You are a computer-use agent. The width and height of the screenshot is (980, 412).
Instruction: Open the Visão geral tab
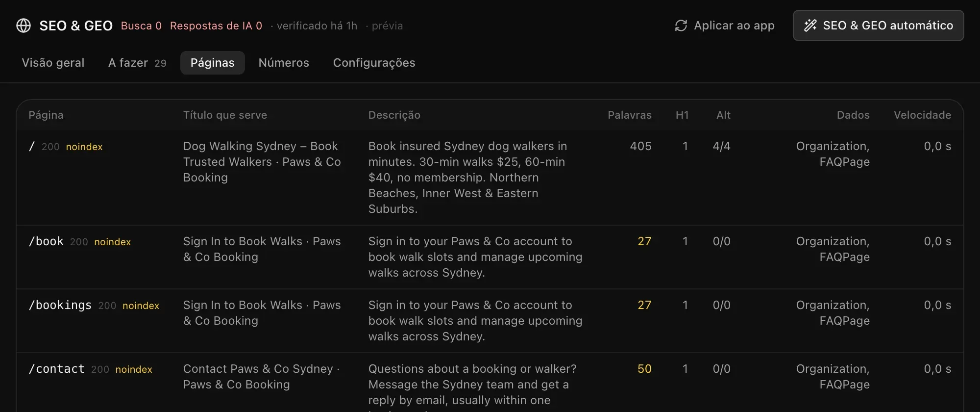(x=53, y=63)
